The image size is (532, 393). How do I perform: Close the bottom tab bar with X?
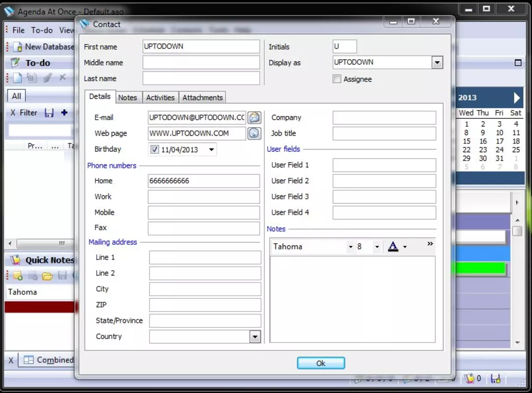coord(11,360)
